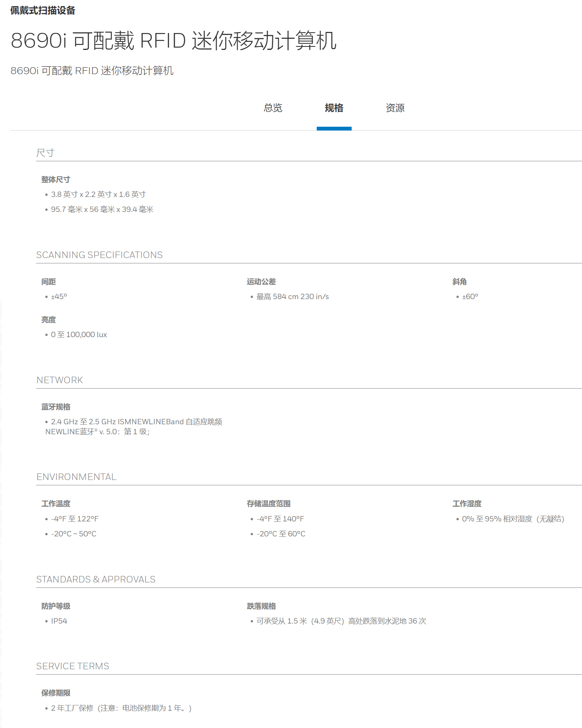Click the -4°F 至 140°F value

(280, 519)
